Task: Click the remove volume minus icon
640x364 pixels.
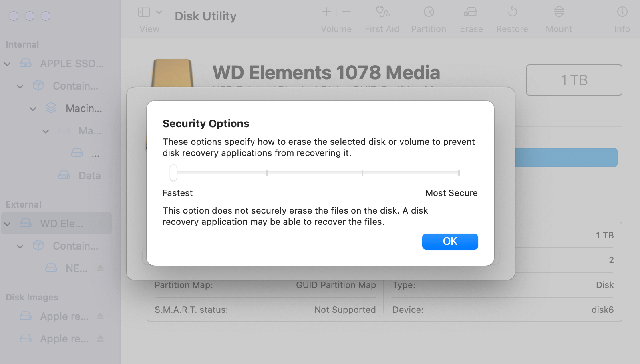Action: 347,12
